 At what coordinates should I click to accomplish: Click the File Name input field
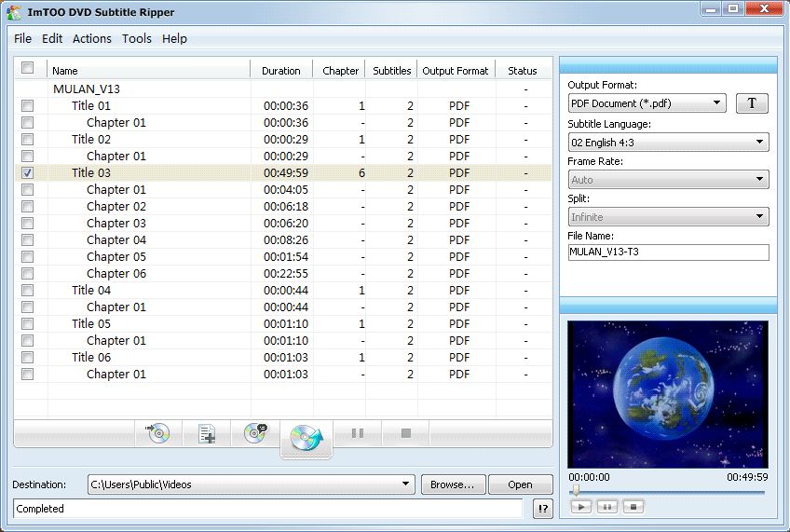click(x=668, y=252)
